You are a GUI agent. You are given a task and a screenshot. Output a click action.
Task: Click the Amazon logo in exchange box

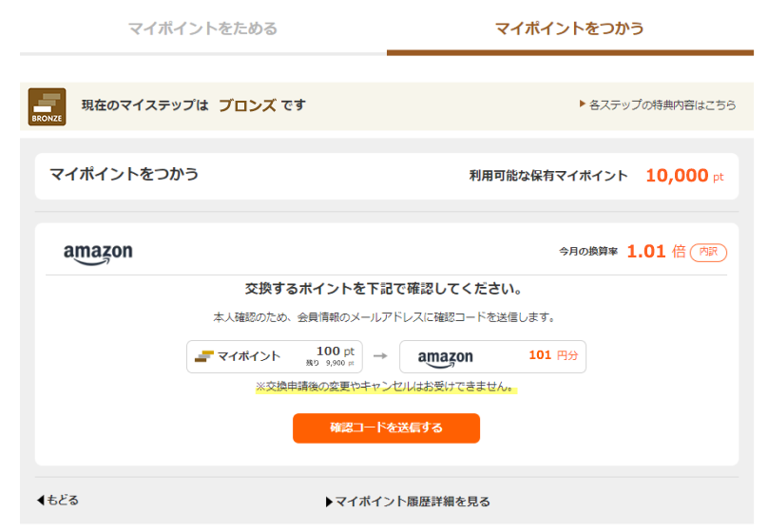click(x=445, y=358)
